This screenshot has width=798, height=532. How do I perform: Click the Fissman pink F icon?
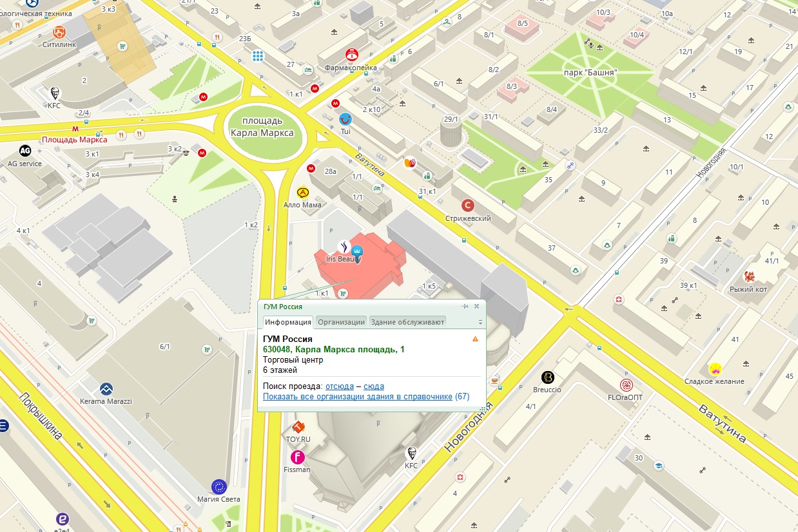(x=298, y=457)
